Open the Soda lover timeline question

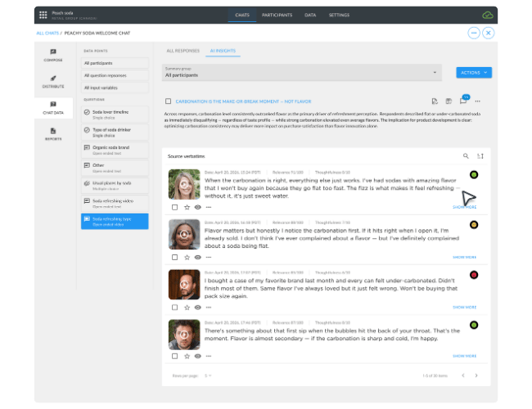(x=115, y=115)
